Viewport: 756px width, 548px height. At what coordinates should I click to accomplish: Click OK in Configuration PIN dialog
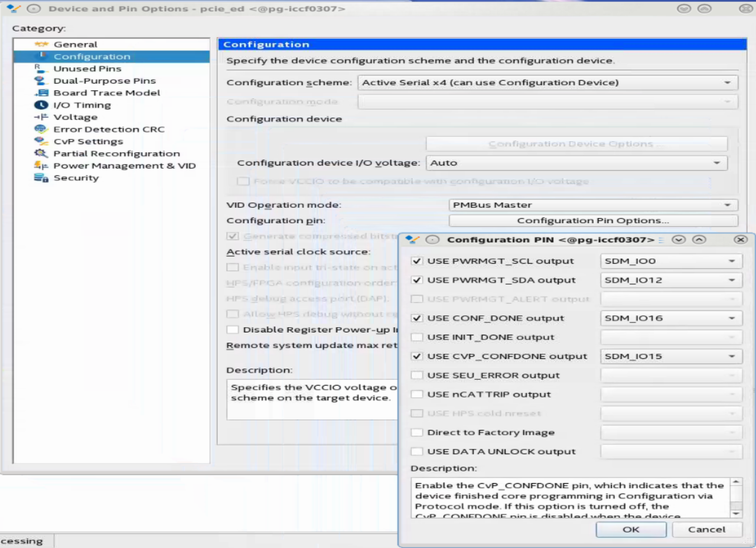[631, 529]
